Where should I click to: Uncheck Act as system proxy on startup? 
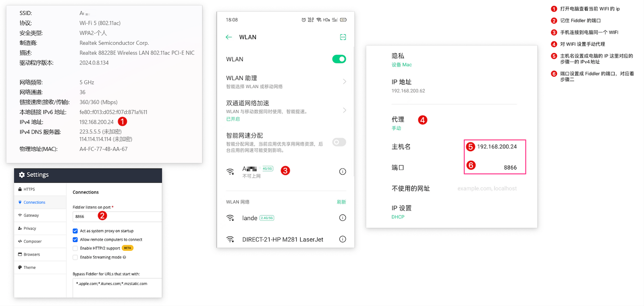click(x=75, y=231)
